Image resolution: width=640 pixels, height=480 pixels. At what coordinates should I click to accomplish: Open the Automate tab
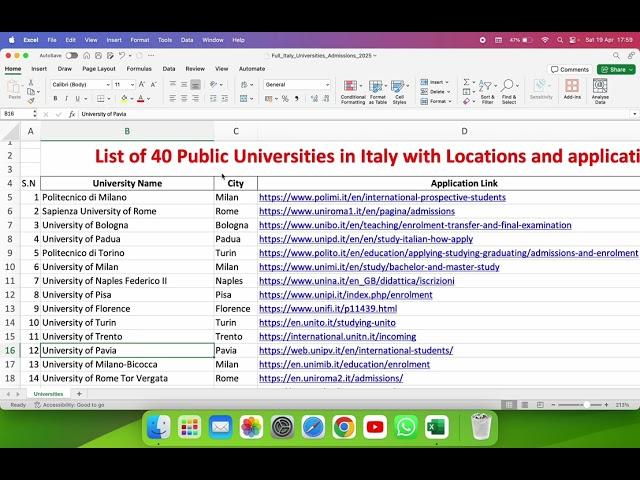coord(252,69)
